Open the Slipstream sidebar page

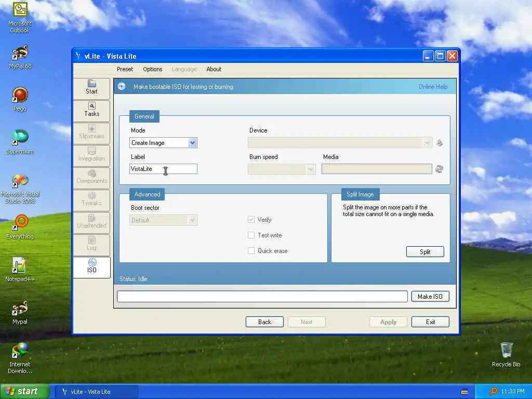click(91, 132)
